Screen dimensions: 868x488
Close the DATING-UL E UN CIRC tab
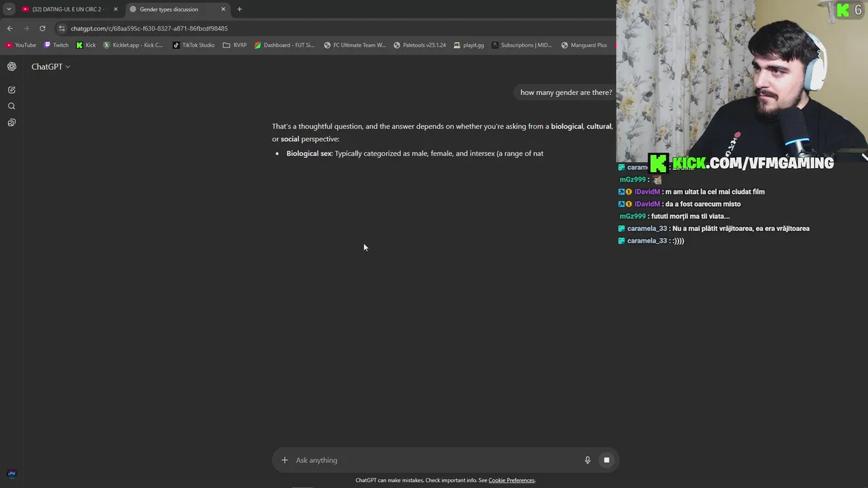[115, 9]
